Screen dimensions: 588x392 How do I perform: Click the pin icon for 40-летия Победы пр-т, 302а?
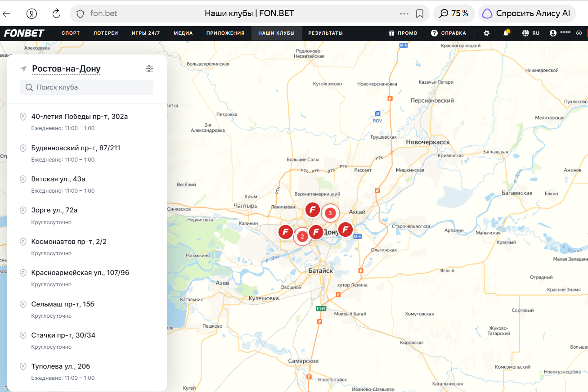point(23,117)
